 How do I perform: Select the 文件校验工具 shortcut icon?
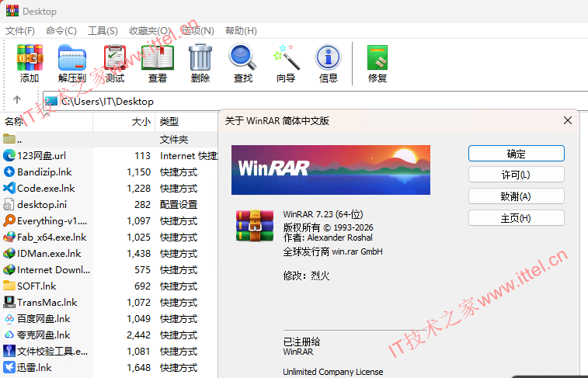pyautogui.click(x=9, y=351)
